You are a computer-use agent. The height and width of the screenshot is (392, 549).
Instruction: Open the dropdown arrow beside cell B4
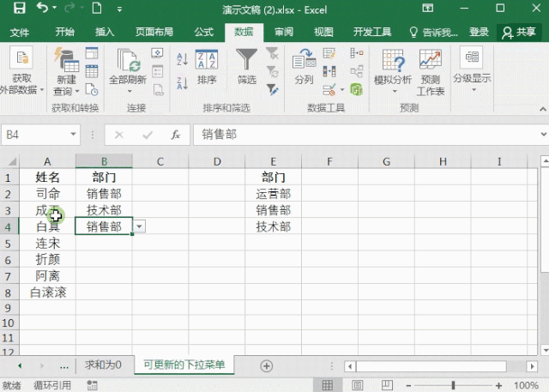[x=139, y=226]
